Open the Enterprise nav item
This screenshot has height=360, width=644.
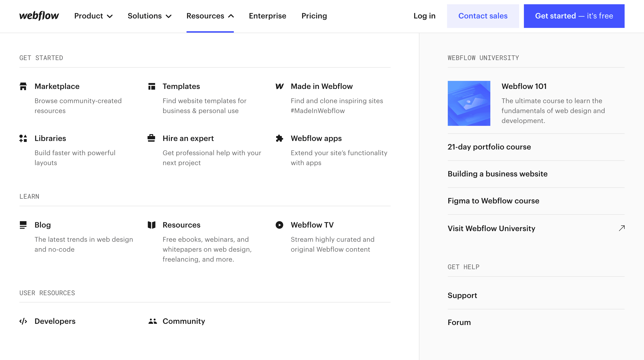[x=267, y=16]
